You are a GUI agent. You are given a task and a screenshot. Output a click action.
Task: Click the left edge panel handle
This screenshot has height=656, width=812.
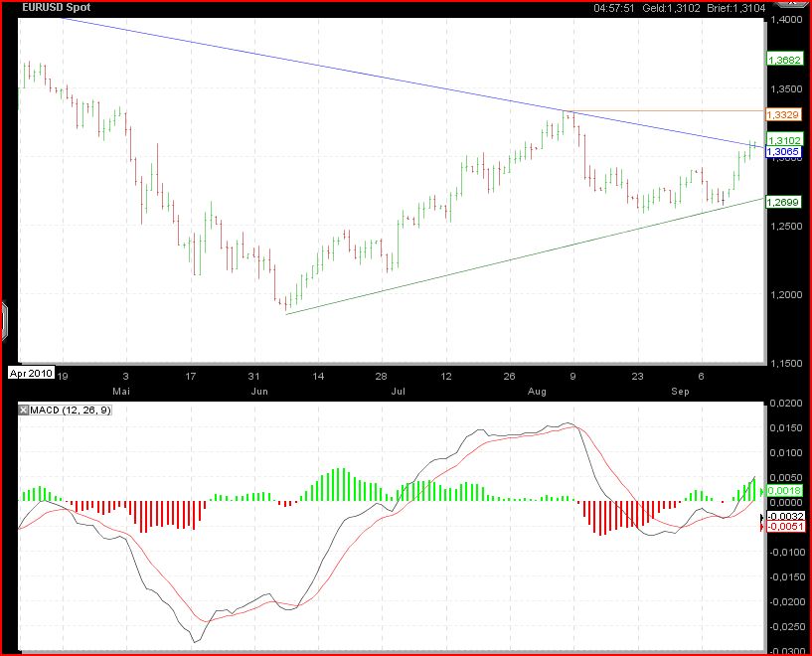pos(4,319)
